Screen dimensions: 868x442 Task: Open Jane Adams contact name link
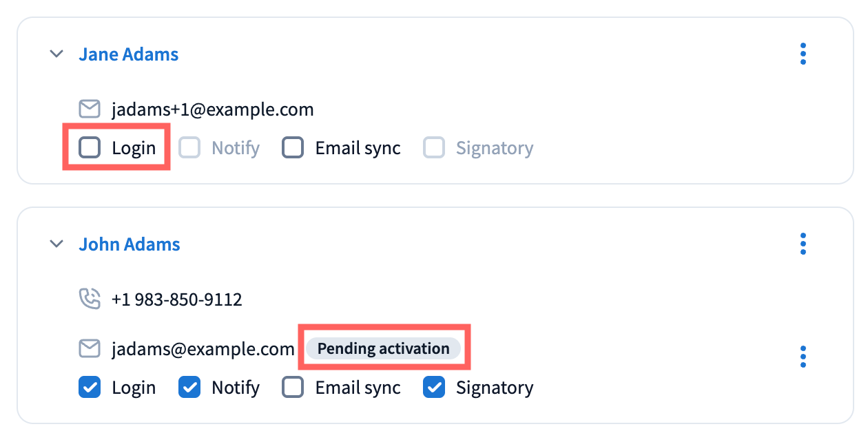click(129, 54)
